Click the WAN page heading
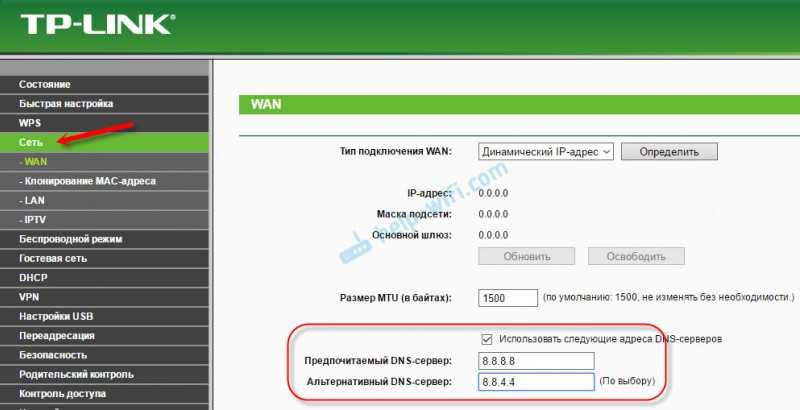The width and height of the screenshot is (800, 410). (266, 104)
